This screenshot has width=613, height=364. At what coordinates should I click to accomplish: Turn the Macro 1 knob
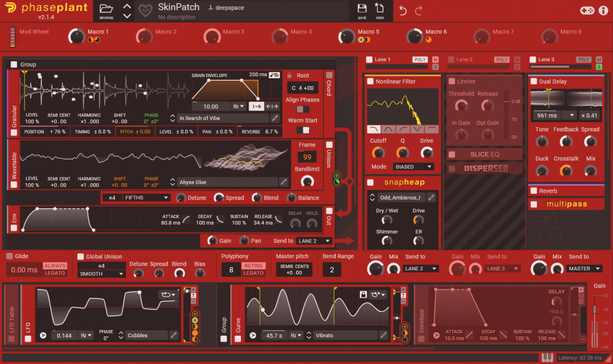76,36
